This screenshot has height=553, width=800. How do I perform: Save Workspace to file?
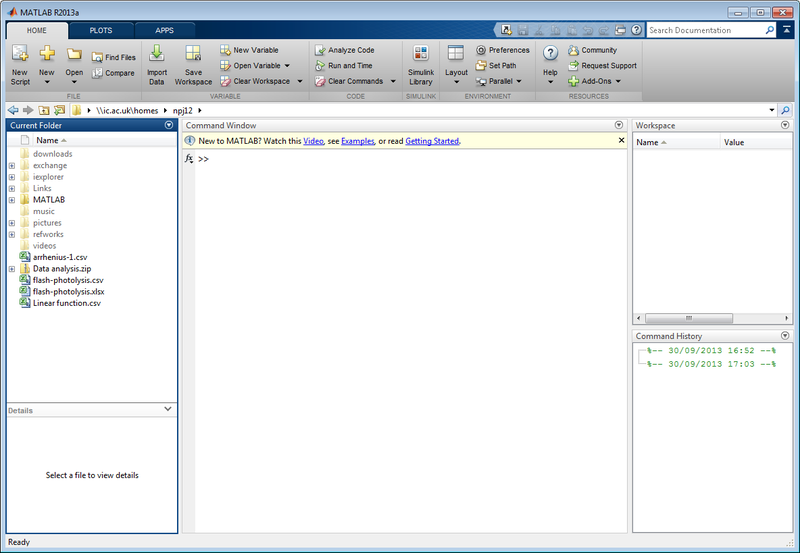(193, 65)
